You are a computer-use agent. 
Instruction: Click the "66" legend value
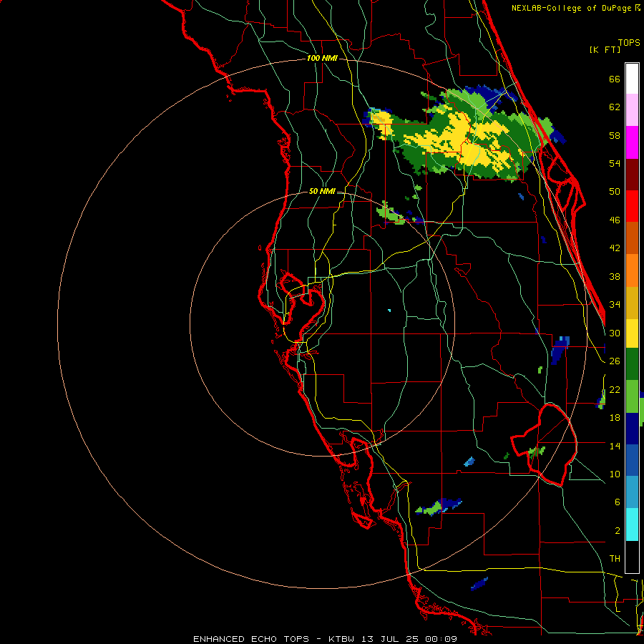pyautogui.click(x=615, y=79)
